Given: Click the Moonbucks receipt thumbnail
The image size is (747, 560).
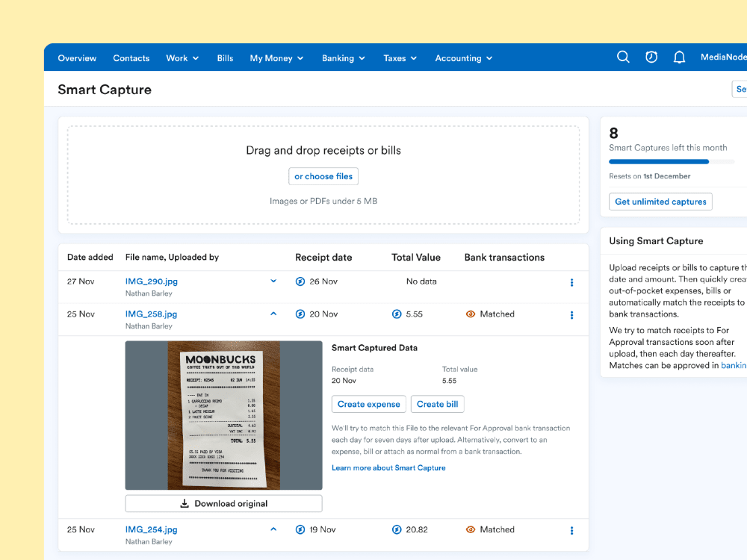Looking at the screenshot, I should [223, 414].
